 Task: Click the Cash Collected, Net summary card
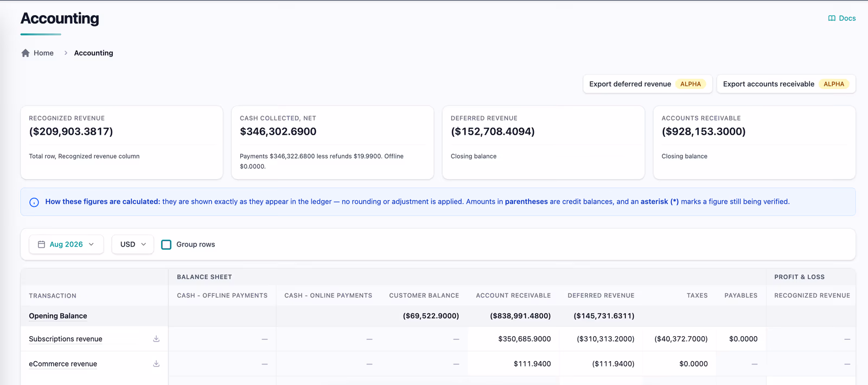pos(333,142)
